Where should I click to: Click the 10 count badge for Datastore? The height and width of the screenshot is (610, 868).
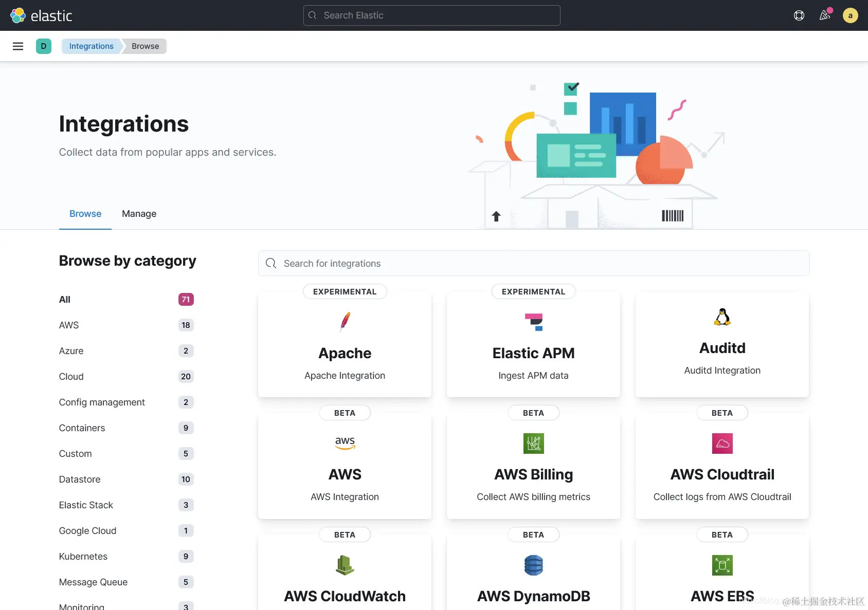pos(186,479)
